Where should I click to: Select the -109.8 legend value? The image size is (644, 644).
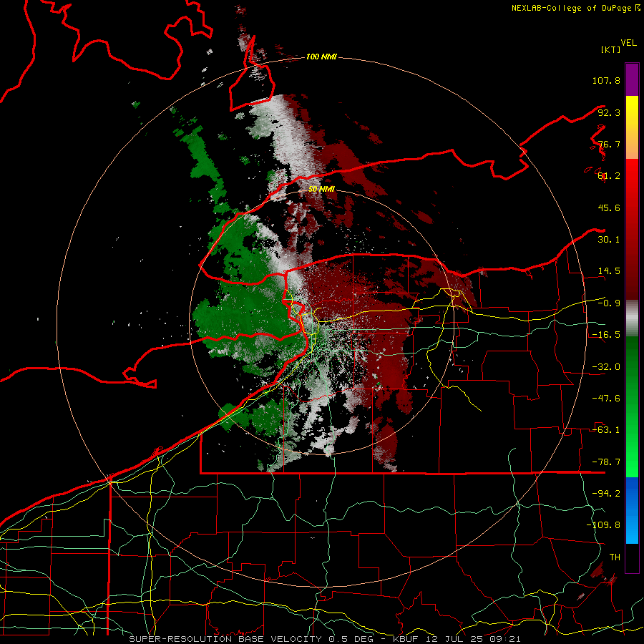(603, 525)
